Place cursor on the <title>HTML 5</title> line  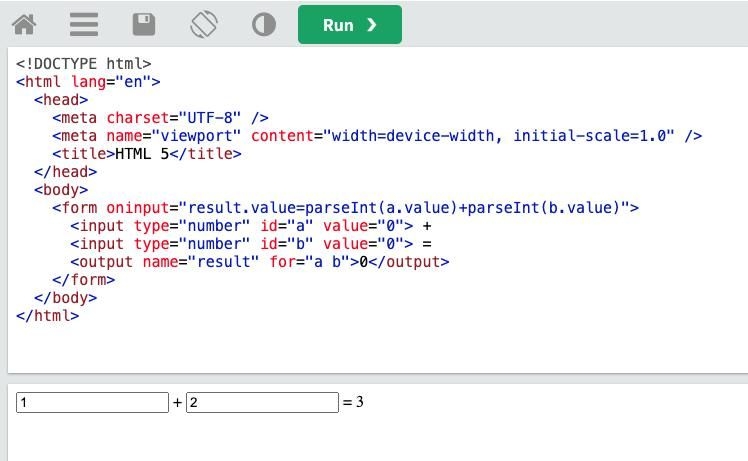coord(147,154)
